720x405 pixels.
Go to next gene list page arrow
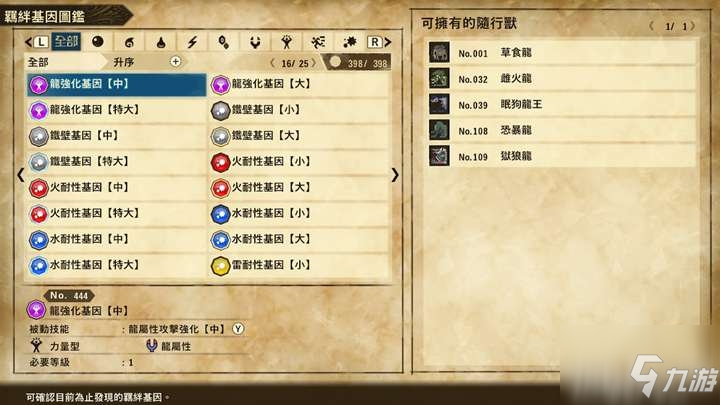click(395, 175)
